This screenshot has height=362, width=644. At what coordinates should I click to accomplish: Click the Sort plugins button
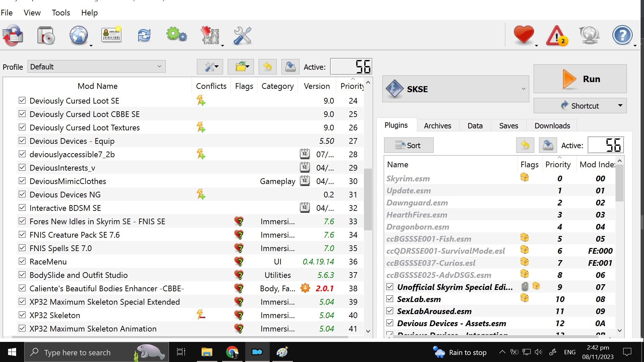tap(409, 145)
